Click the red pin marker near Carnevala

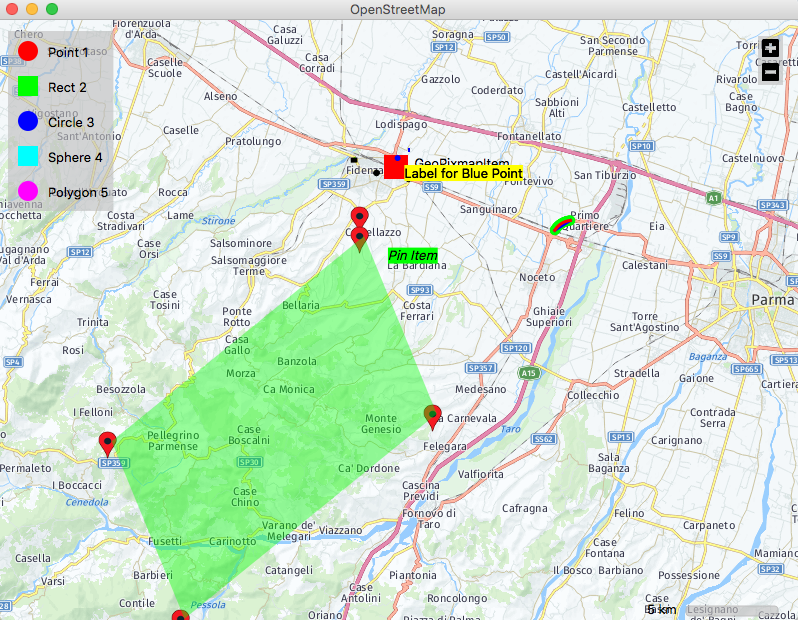433,417
